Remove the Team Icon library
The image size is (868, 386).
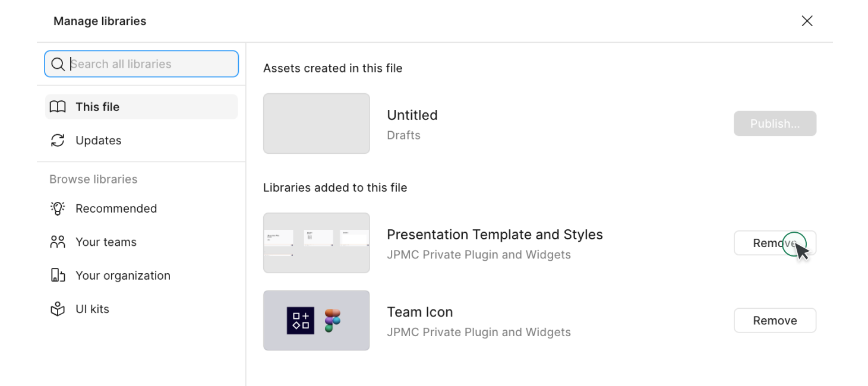(x=775, y=320)
